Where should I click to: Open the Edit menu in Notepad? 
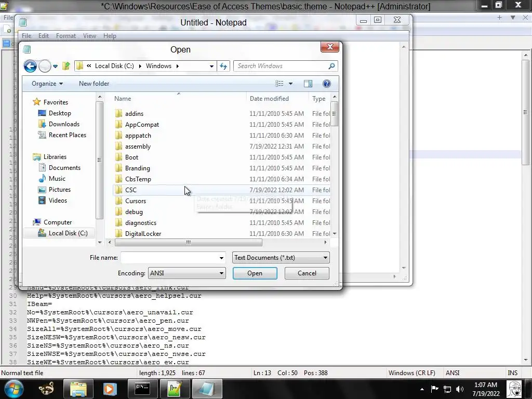[x=44, y=36]
